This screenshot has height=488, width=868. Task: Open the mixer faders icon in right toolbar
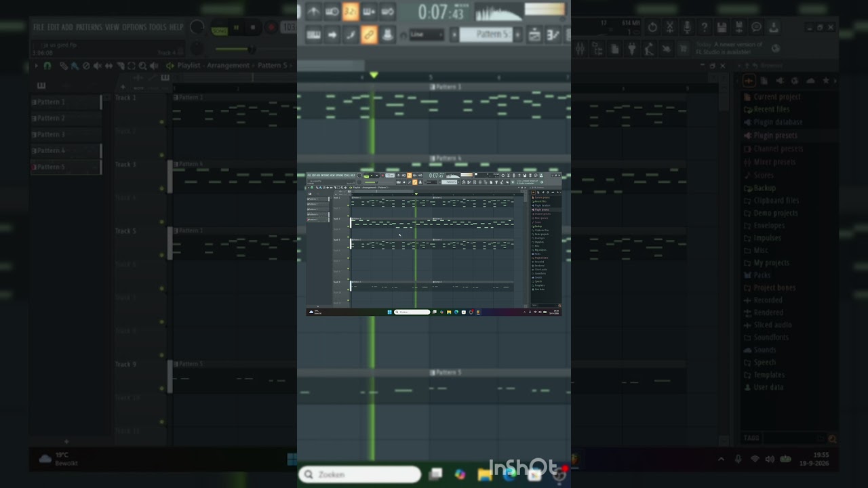coord(580,49)
